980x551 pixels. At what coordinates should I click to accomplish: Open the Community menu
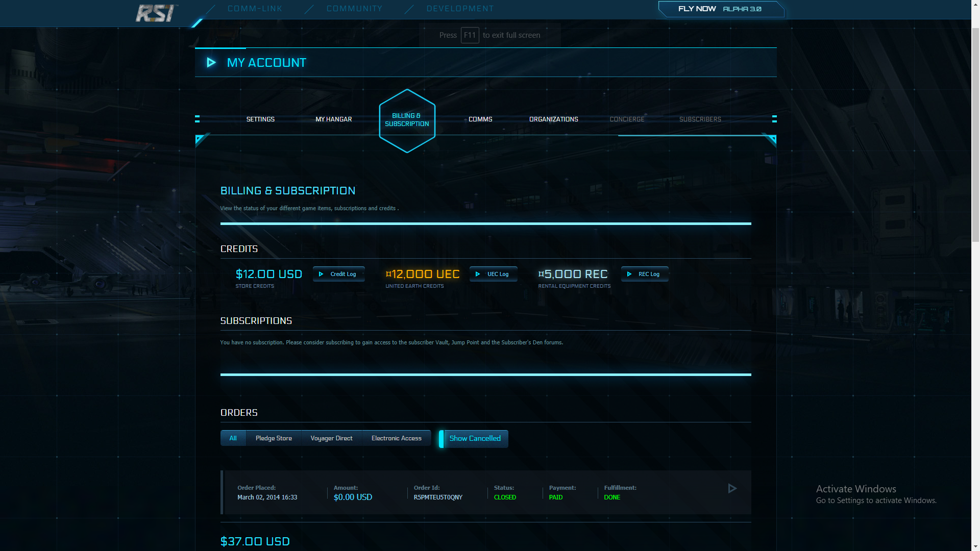pyautogui.click(x=354, y=9)
